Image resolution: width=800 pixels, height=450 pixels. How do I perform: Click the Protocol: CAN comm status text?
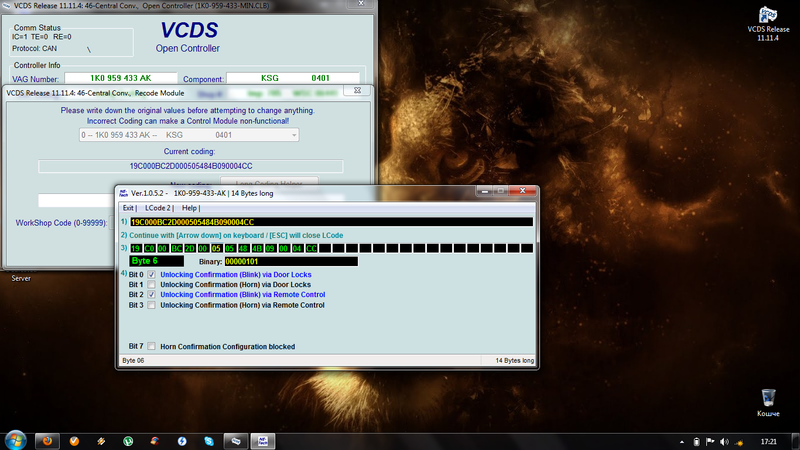(x=35, y=48)
